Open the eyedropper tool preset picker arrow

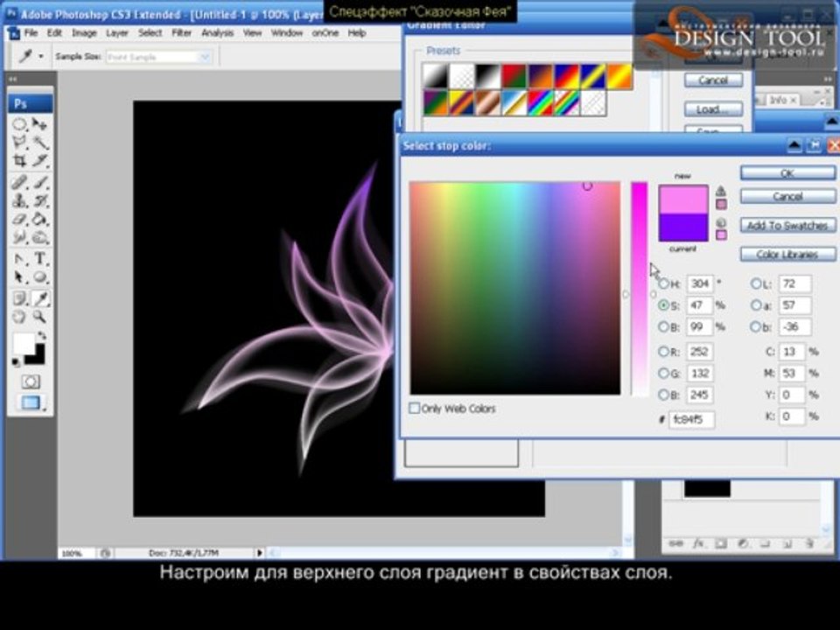(x=41, y=56)
